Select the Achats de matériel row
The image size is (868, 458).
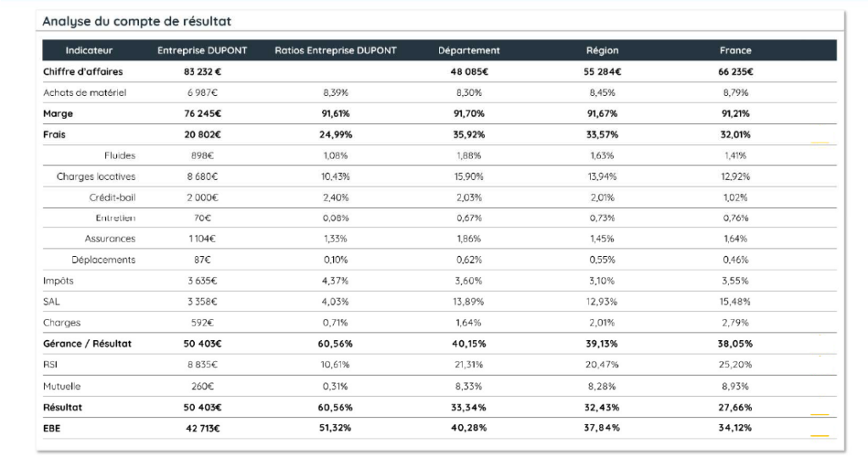[x=440, y=92]
